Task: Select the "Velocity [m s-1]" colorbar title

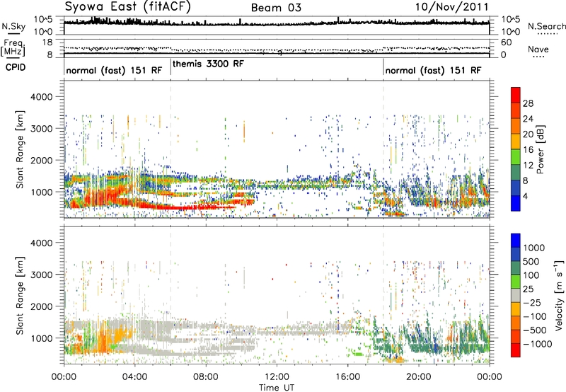Action: point(559,295)
